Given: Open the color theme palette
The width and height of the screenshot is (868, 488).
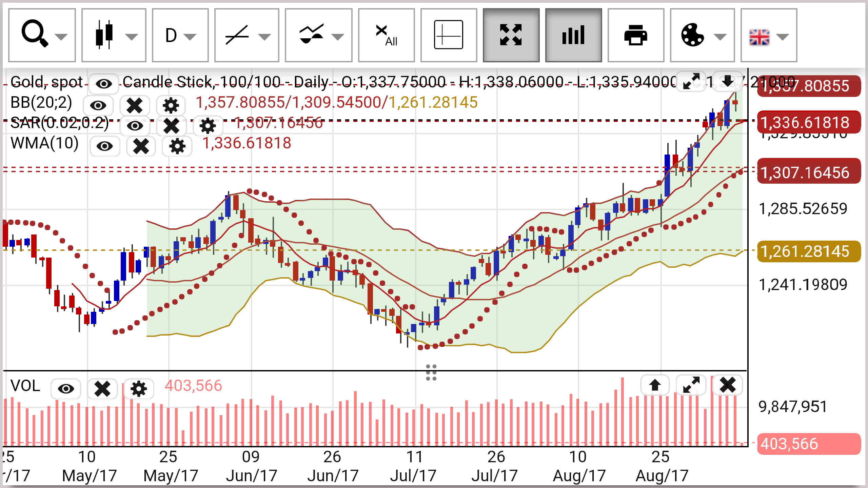Looking at the screenshot, I should coord(702,35).
